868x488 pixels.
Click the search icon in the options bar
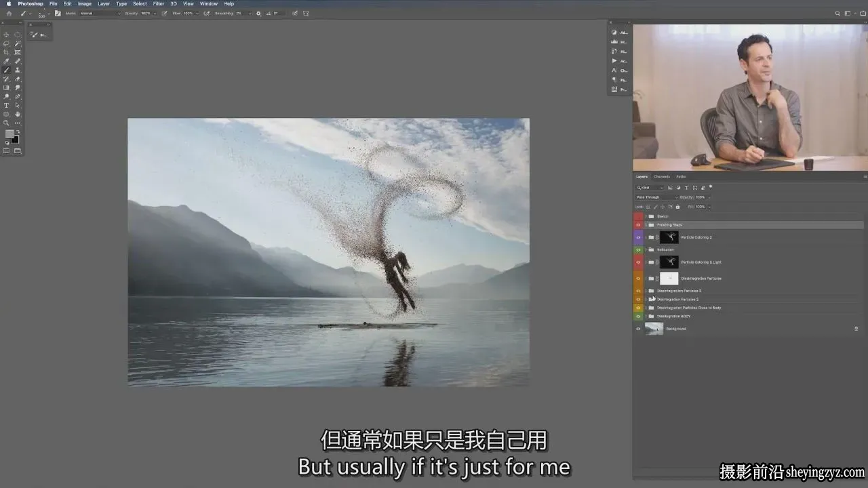pyautogui.click(x=837, y=13)
